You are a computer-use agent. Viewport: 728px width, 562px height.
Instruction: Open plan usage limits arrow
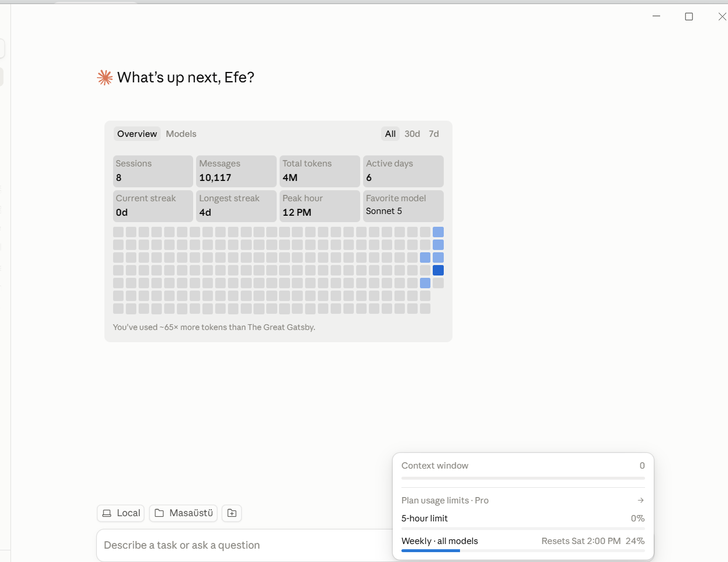[640, 500]
